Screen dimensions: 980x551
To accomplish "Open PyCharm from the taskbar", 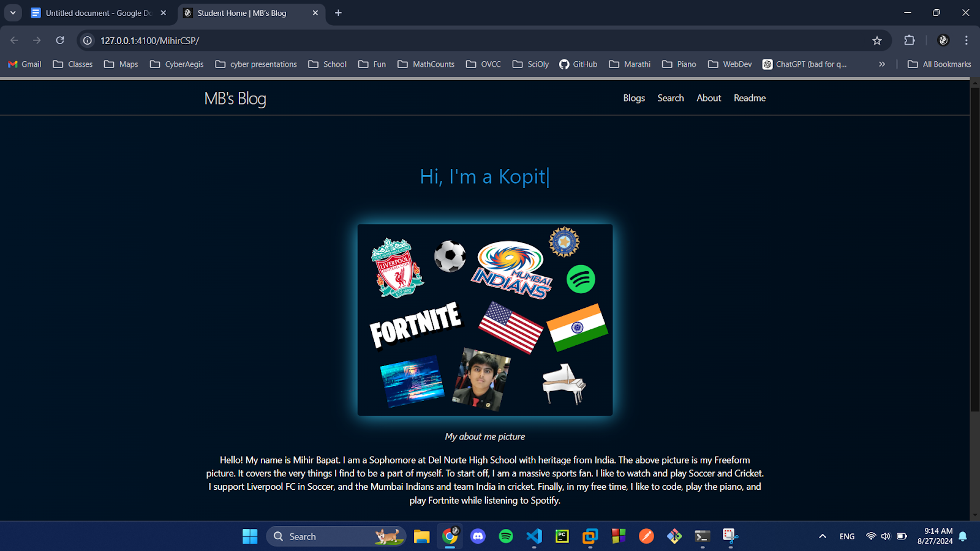I will tap(562, 536).
